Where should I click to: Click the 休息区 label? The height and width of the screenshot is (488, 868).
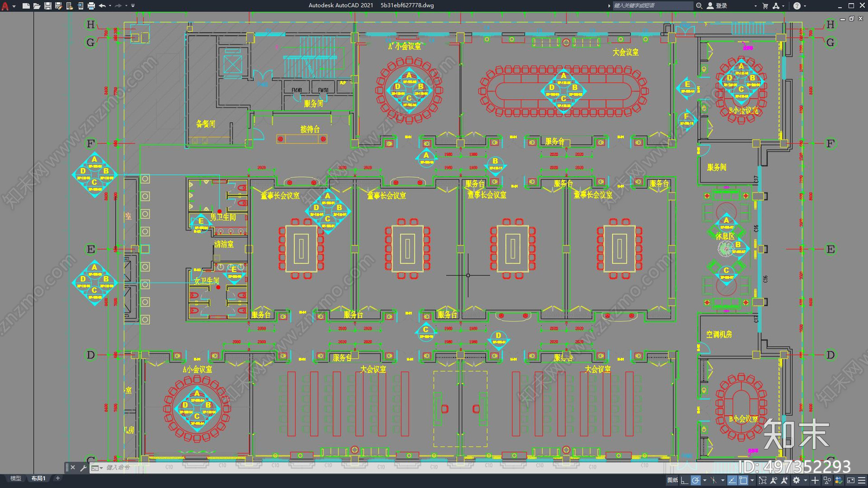pyautogui.click(x=725, y=236)
